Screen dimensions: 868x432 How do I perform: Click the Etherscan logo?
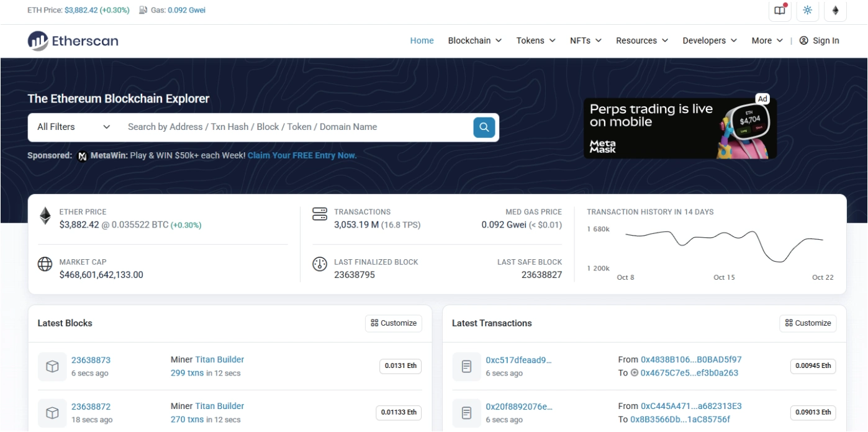pyautogui.click(x=73, y=41)
